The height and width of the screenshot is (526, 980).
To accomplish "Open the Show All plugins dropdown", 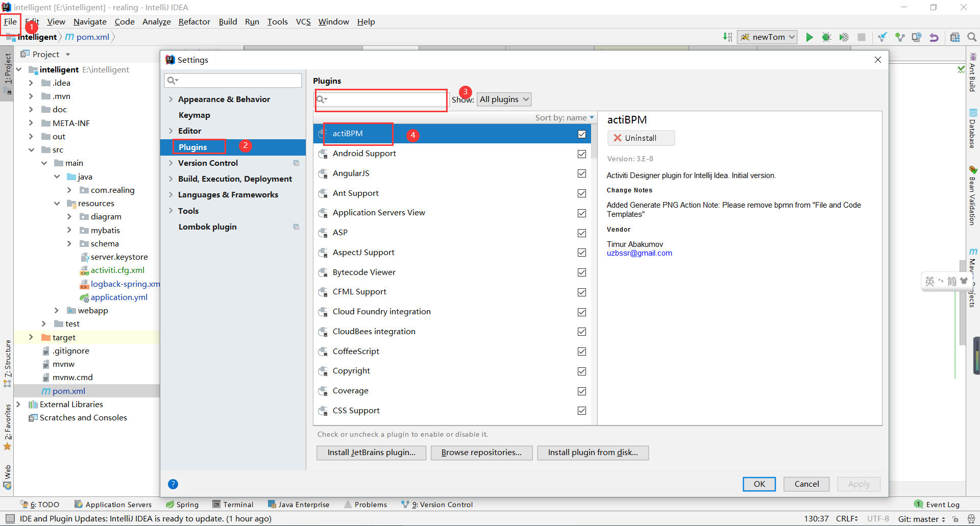I will pos(504,99).
